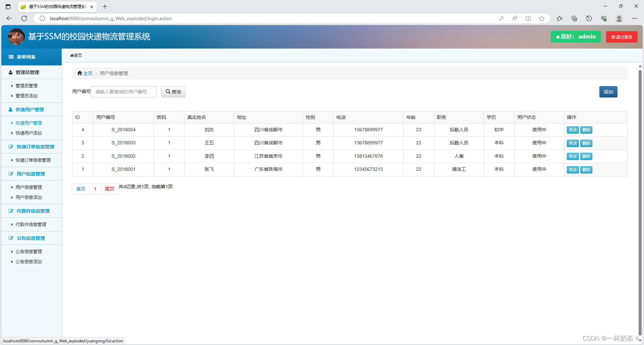Expand the 代取件信息管理 menu section

[x=32, y=211]
